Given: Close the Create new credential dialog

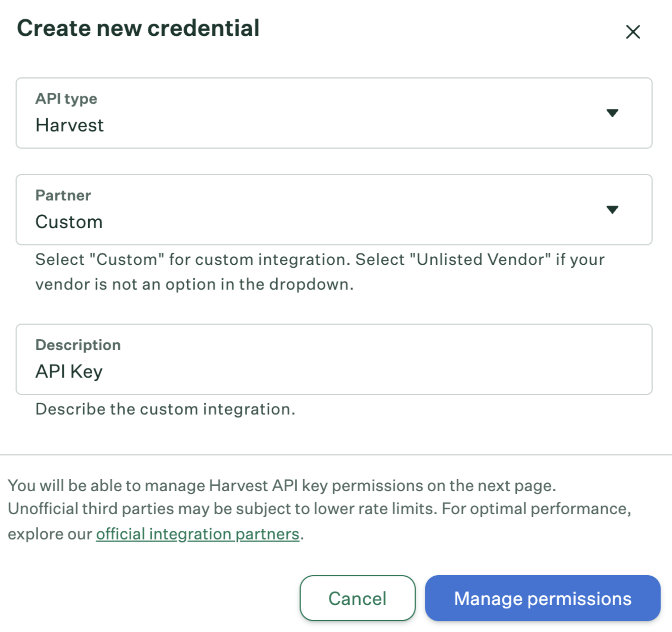Looking at the screenshot, I should 633,32.
